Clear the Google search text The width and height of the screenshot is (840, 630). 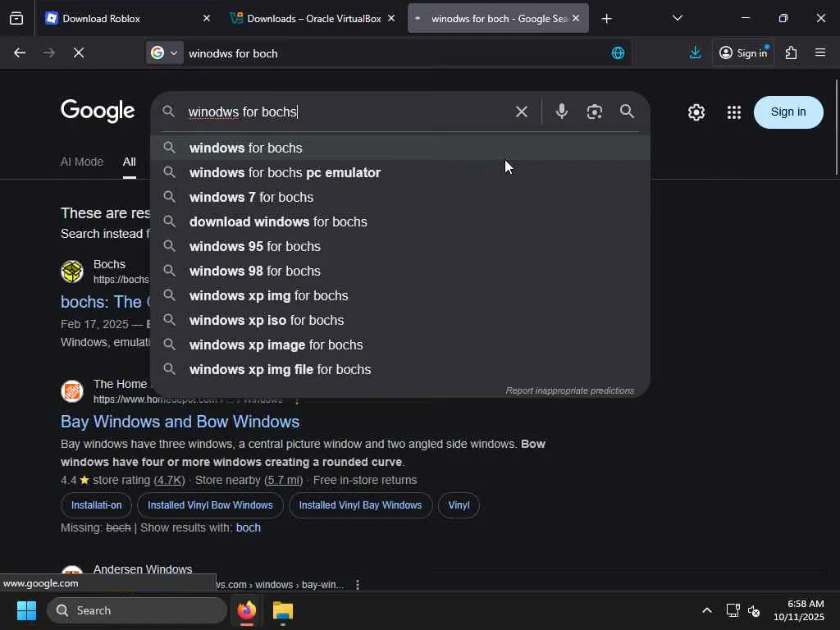pyautogui.click(x=521, y=112)
